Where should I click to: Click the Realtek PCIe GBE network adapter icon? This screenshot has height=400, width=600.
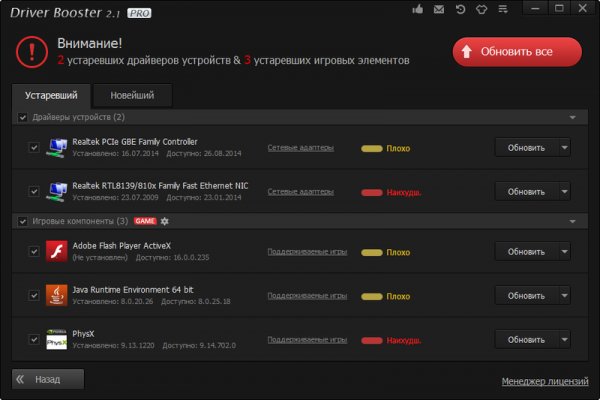point(57,147)
